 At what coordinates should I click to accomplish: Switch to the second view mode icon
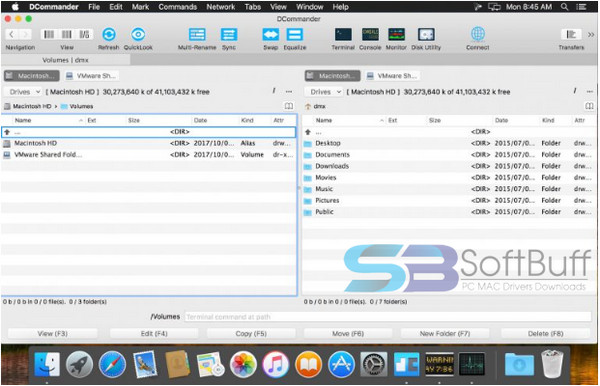(x=67, y=34)
